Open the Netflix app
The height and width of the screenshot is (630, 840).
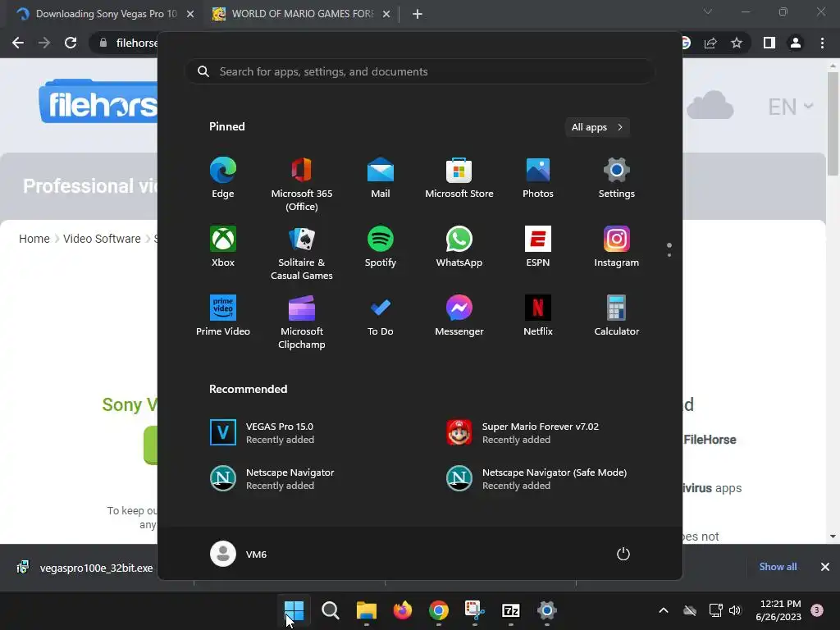538,316
